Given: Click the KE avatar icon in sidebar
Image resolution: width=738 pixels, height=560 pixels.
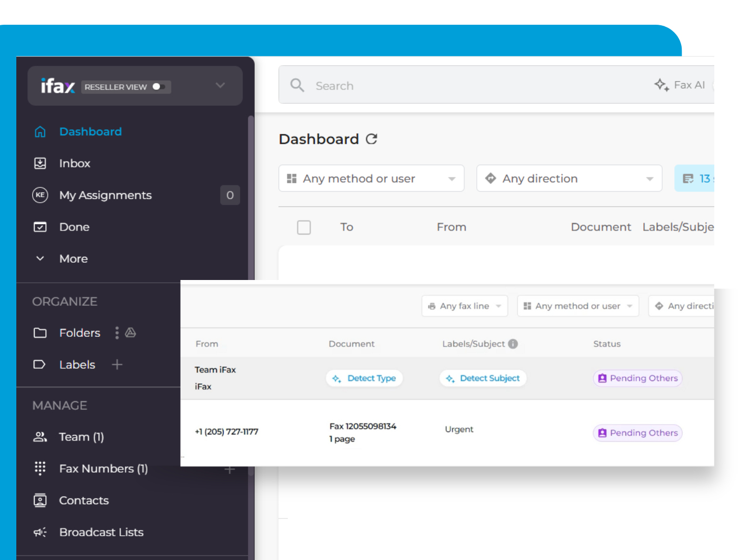Looking at the screenshot, I should 40,195.
